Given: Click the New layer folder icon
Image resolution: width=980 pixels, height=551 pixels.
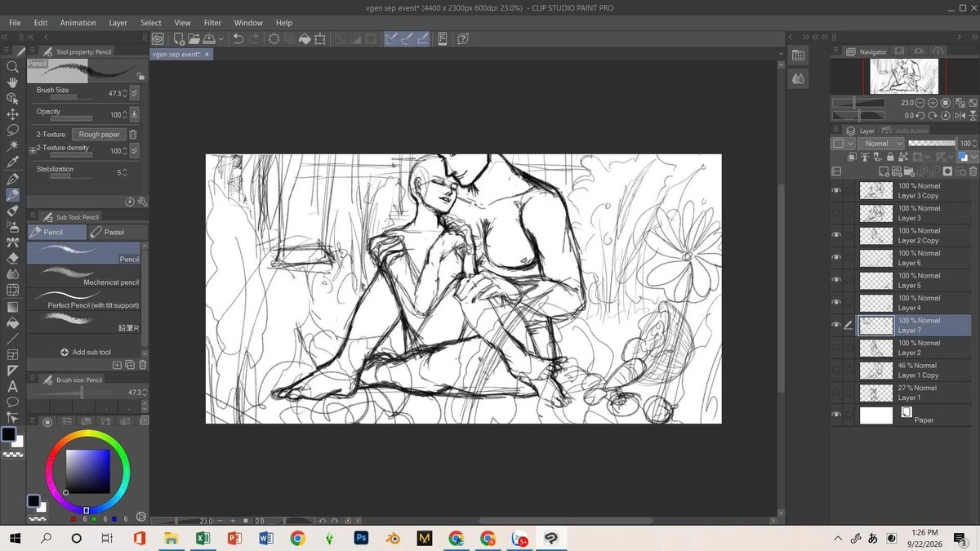Looking at the screenshot, I should point(910,171).
